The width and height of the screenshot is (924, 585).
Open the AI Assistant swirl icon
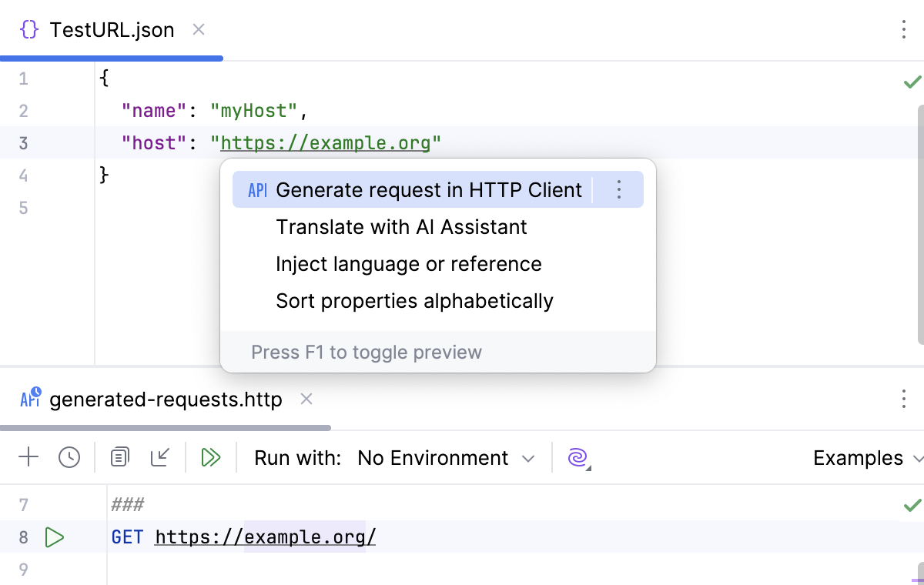coord(576,457)
